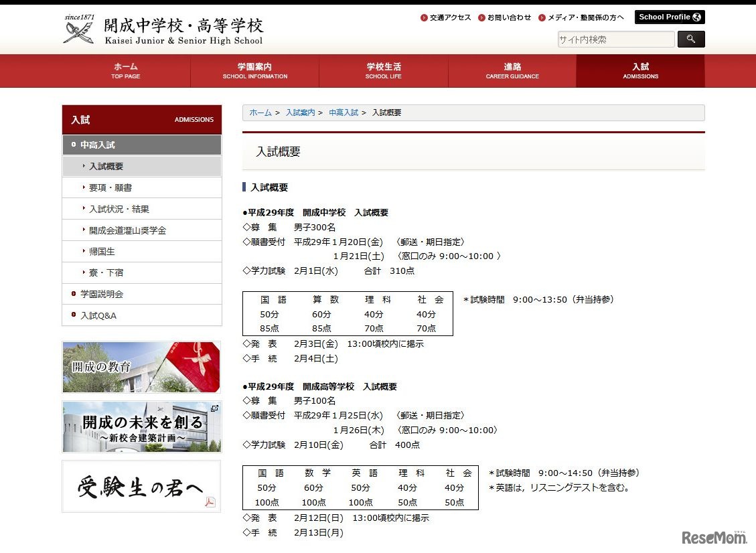
Task: Click 試験時間 9:00～14:50 note
Action: (564, 473)
